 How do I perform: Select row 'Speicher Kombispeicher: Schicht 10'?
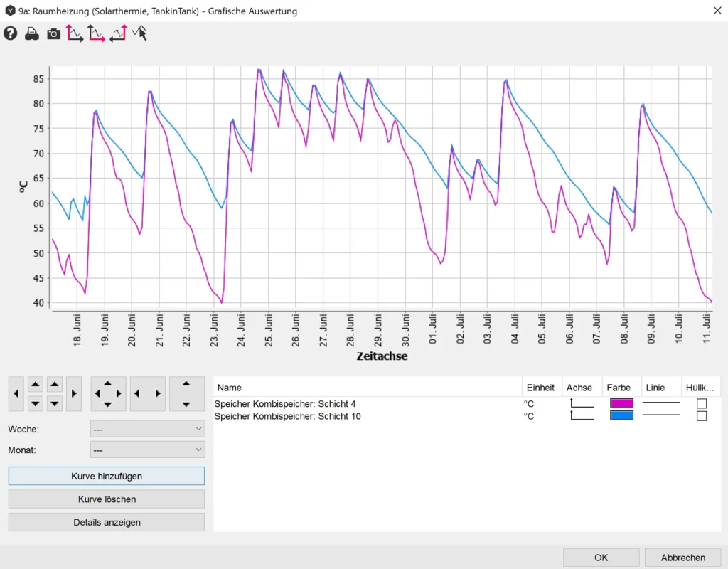pyautogui.click(x=287, y=416)
